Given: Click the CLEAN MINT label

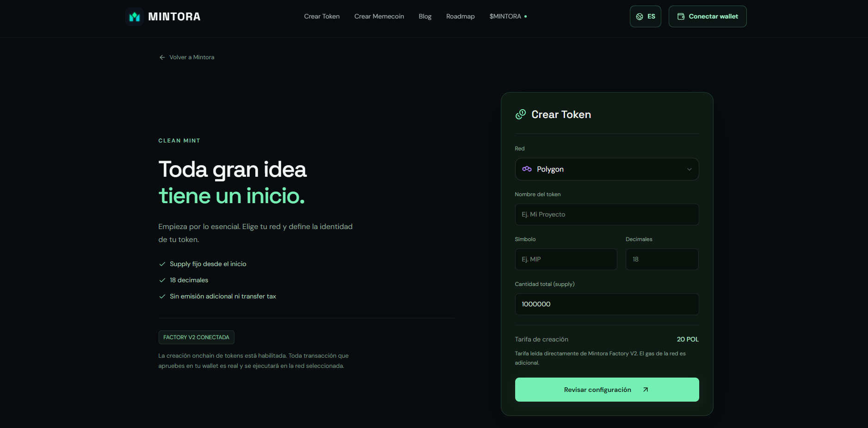Looking at the screenshot, I should 179,141.
